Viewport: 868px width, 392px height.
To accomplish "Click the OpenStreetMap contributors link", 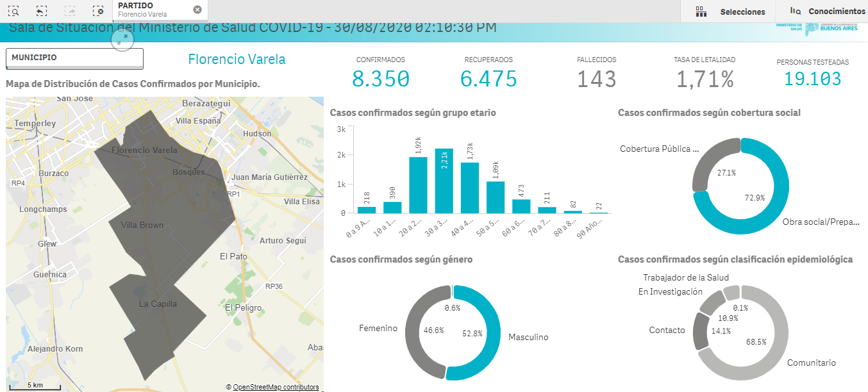I will coord(275,387).
